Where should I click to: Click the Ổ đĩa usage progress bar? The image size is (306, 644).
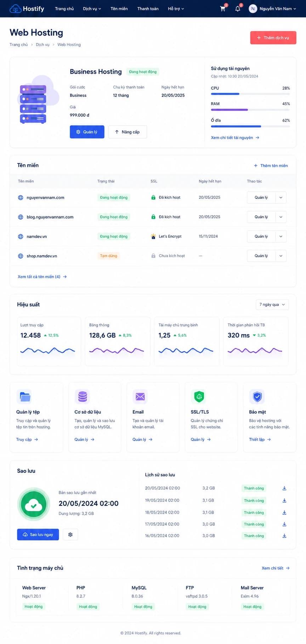[x=250, y=126]
